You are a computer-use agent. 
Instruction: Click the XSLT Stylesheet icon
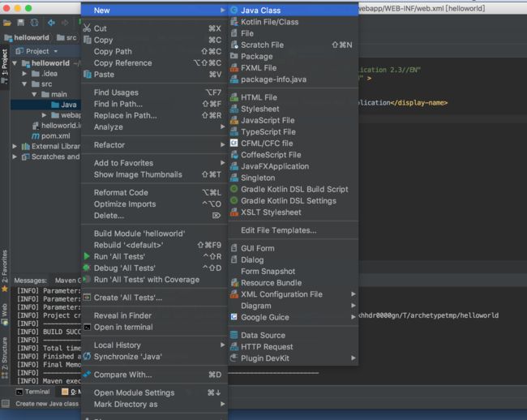click(234, 212)
